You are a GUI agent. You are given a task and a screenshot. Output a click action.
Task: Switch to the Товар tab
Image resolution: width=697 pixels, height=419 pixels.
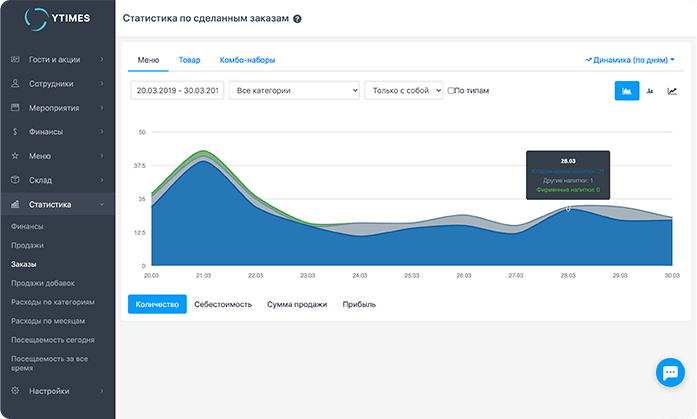[189, 60]
